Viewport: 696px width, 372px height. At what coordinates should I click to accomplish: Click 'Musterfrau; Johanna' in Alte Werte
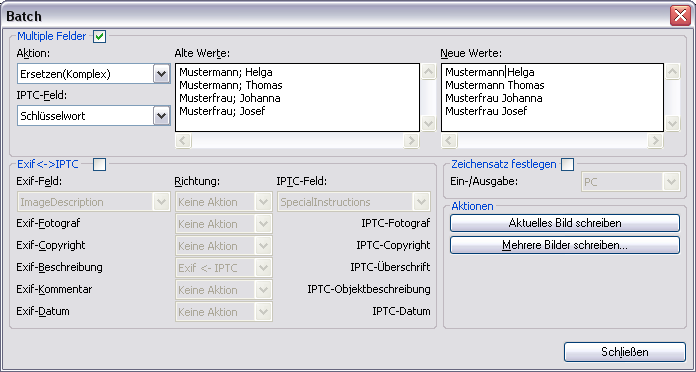pyautogui.click(x=229, y=98)
